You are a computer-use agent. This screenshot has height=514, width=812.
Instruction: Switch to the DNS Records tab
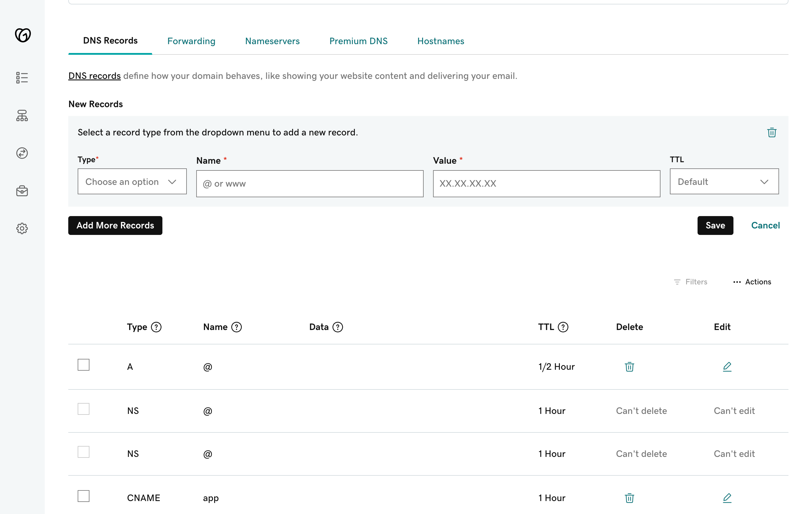(110, 41)
